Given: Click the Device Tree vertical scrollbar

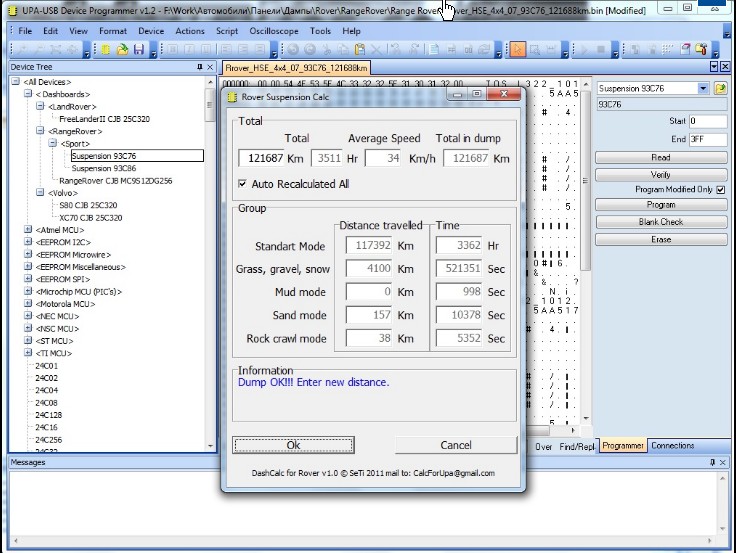Looking at the screenshot, I should pyautogui.click(x=210, y=264).
